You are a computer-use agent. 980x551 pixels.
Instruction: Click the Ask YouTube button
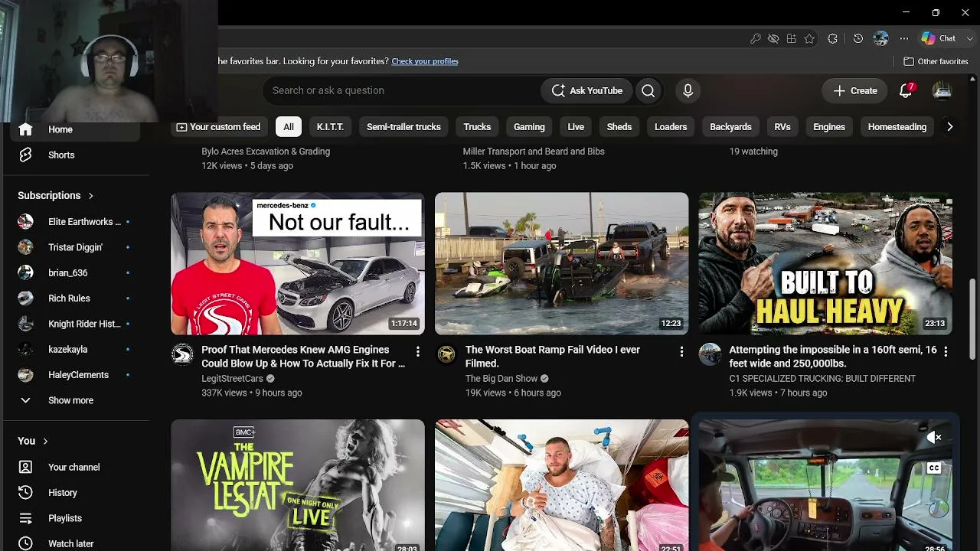(x=587, y=90)
